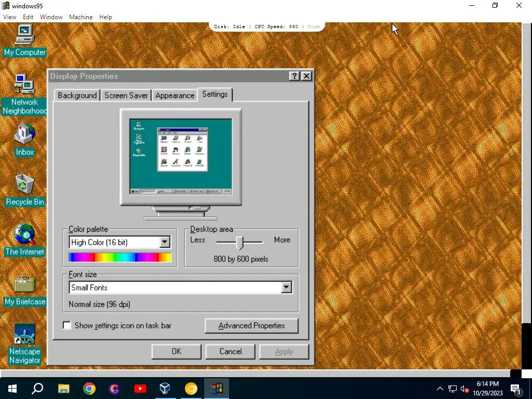532x399 pixels.
Task: Close the Display Properties dialog
Action: coord(307,76)
